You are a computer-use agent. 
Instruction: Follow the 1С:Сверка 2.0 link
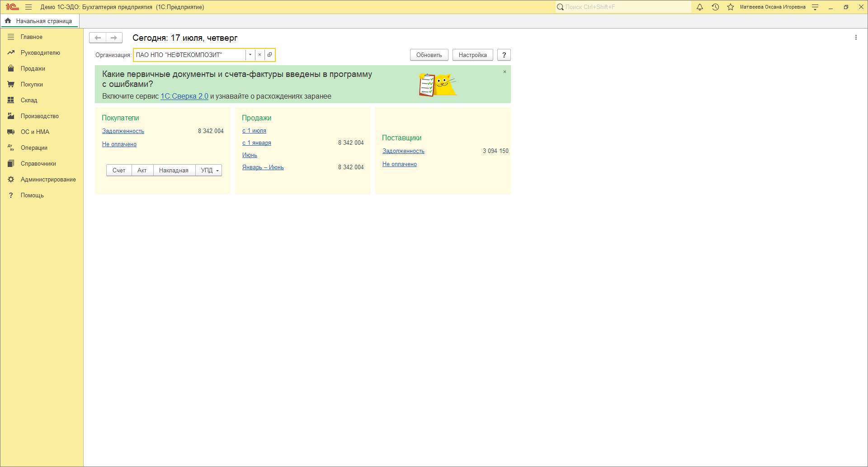click(x=184, y=96)
